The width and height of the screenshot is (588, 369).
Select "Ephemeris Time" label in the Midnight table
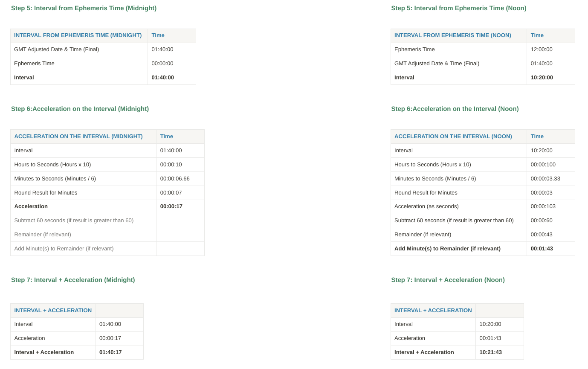coord(34,64)
